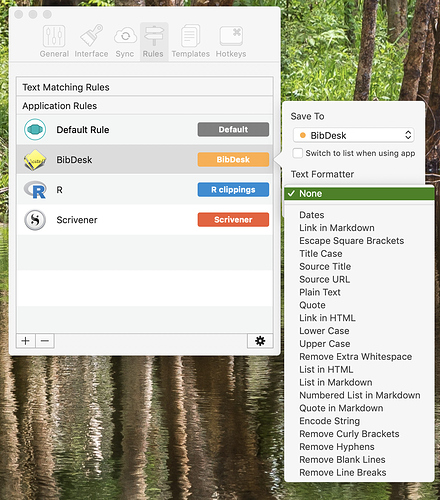
Task: Open the Interface preferences pane
Action: click(91, 41)
